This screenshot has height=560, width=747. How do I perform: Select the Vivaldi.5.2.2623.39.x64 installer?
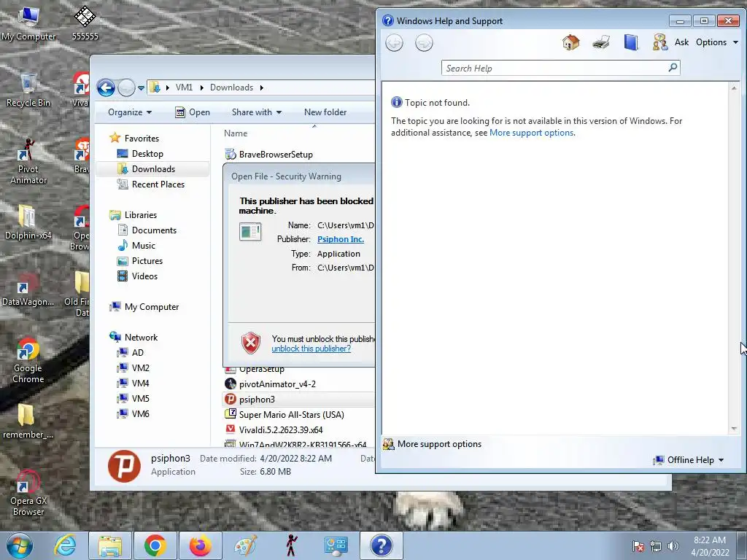(x=281, y=429)
